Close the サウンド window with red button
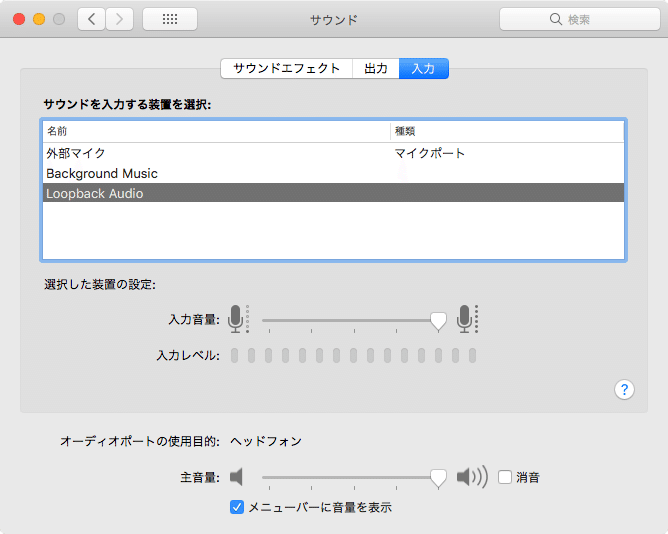Viewport: 668px width, 534px height. point(19,19)
